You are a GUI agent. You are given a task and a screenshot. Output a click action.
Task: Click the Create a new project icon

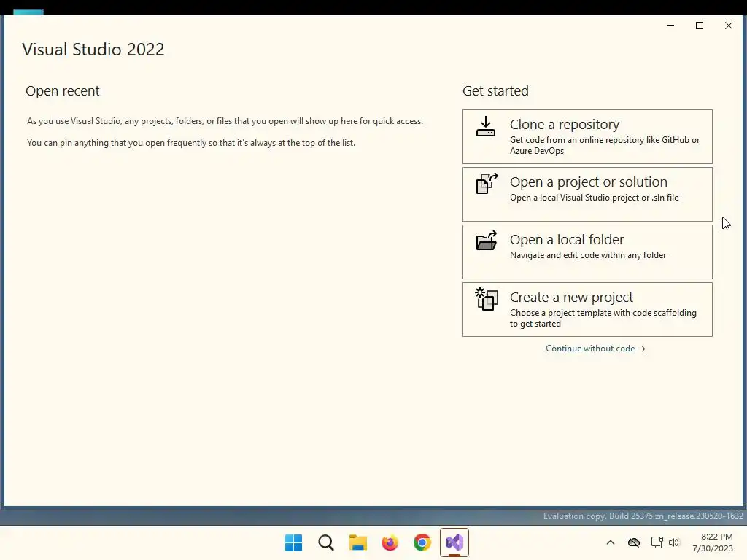[x=487, y=299]
